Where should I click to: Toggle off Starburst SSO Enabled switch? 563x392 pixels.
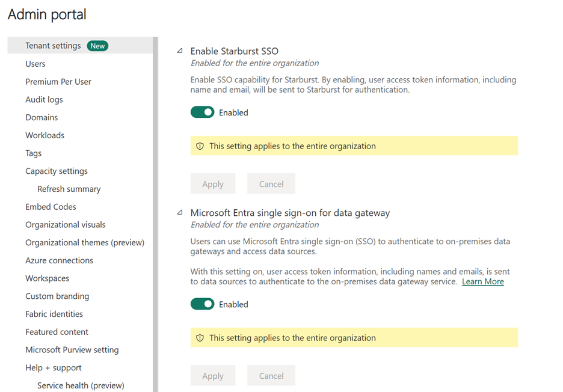click(x=203, y=112)
